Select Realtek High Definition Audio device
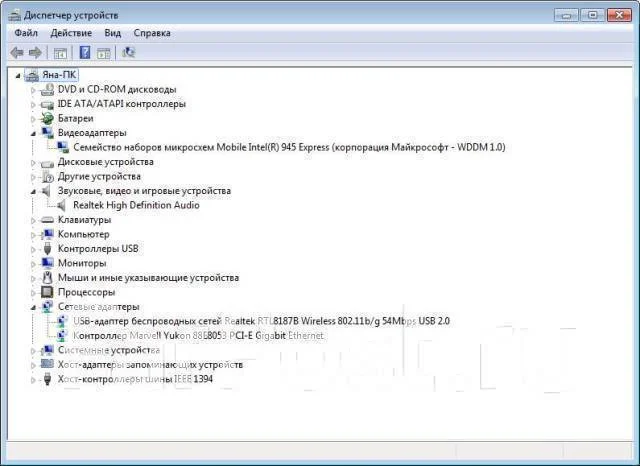The width and height of the screenshot is (640, 466). tap(136, 205)
